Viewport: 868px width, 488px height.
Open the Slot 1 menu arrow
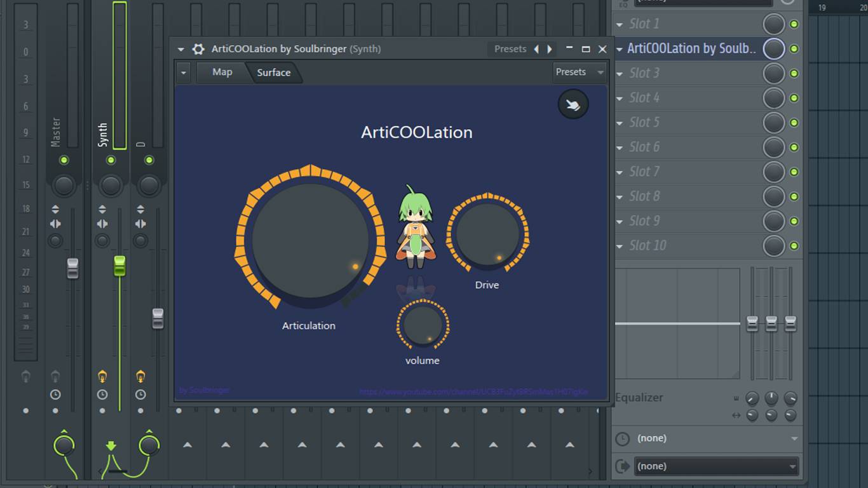point(620,24)
